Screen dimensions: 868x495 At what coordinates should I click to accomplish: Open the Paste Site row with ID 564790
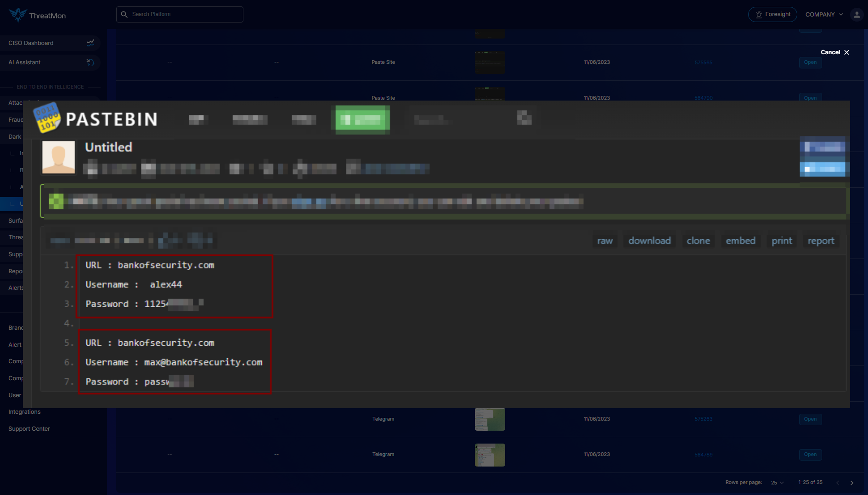[x=810, y=98]
